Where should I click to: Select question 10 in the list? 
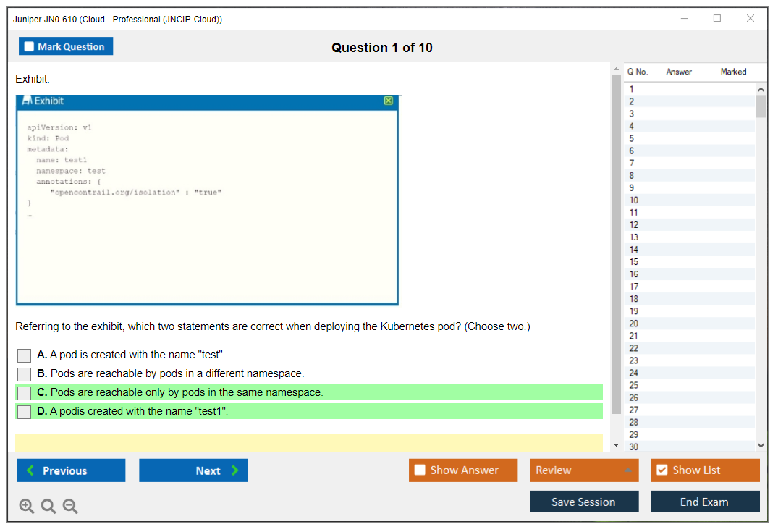[634, 200]
